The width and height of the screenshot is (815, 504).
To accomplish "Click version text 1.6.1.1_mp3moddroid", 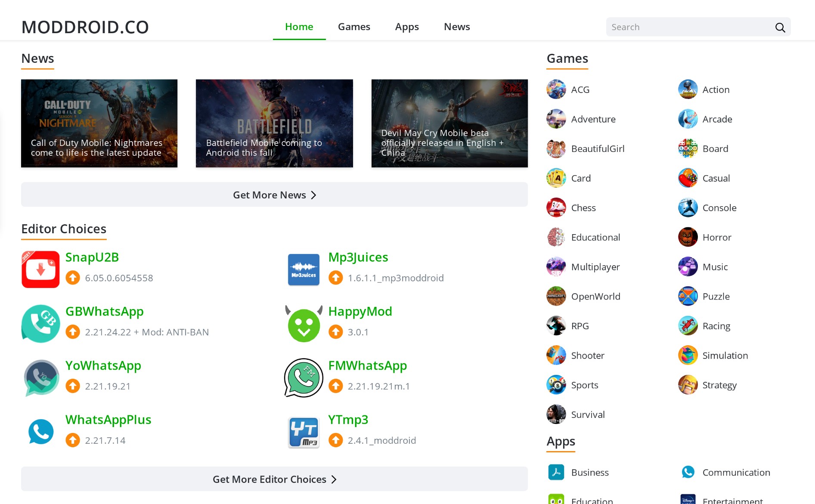I will coord(396,278).
